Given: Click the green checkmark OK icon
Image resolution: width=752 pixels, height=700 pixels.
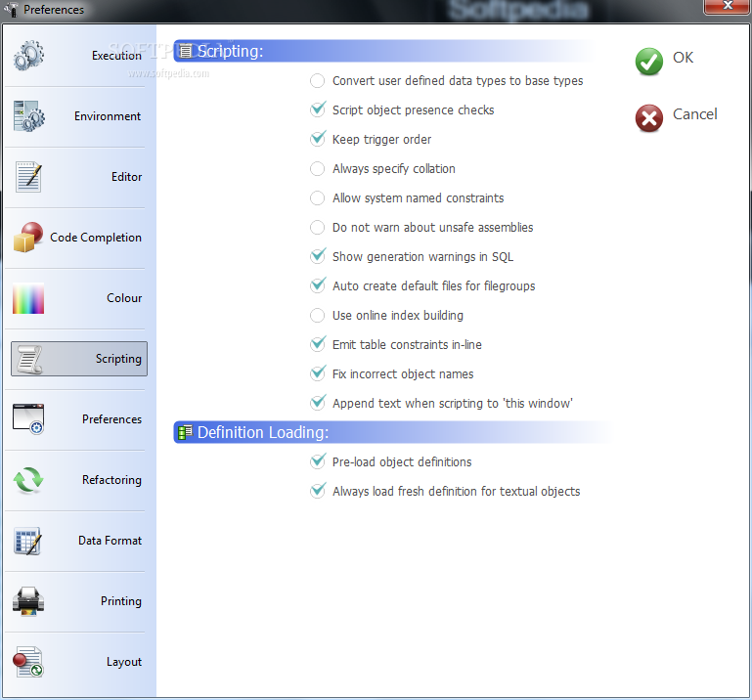Looking at the screenshot, I should click(649, 62).
